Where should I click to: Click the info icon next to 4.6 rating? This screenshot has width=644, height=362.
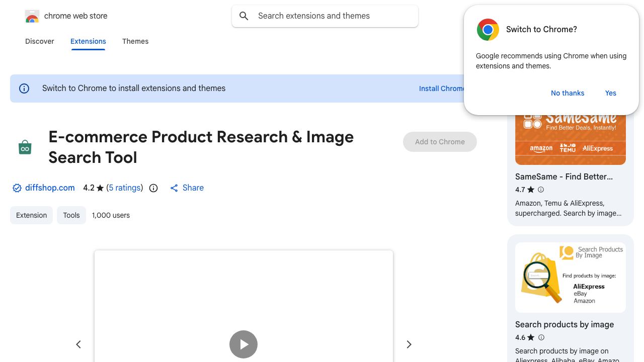541,337
